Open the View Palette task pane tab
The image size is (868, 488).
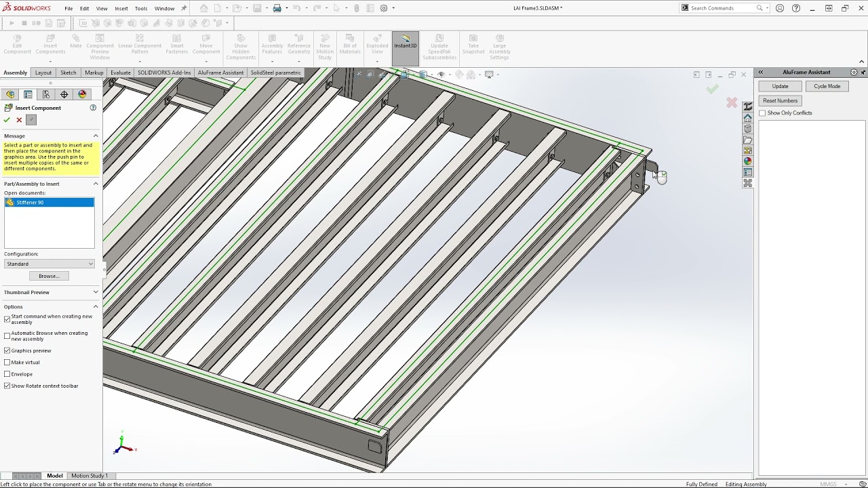pos(747,150)
